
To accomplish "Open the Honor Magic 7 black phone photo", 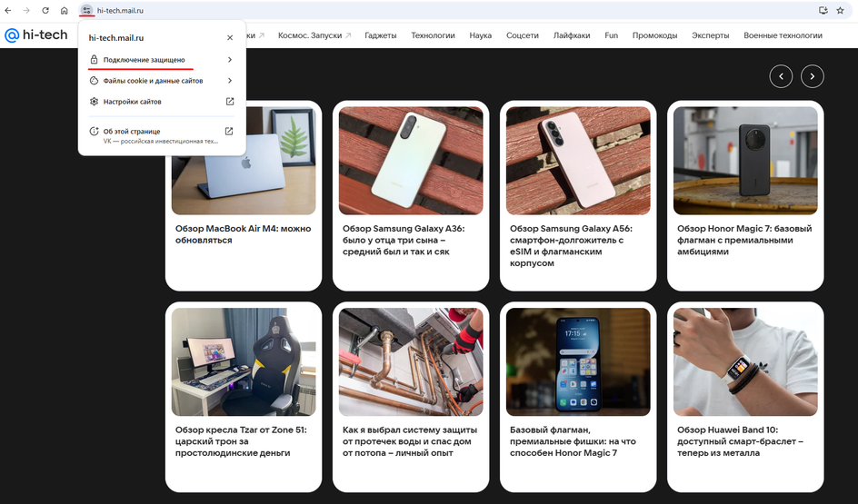I will [x=745, y=161].
